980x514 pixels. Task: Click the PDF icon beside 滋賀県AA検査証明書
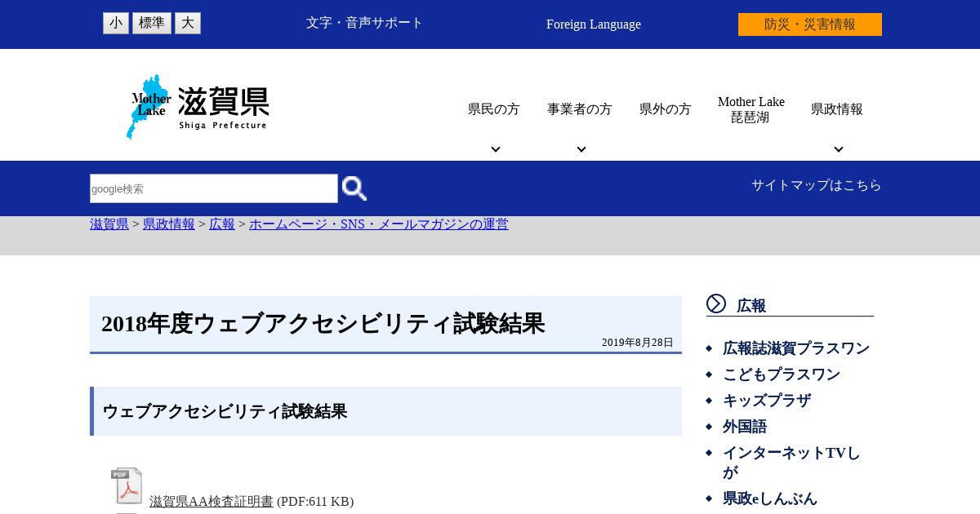(x=127, y=485)
